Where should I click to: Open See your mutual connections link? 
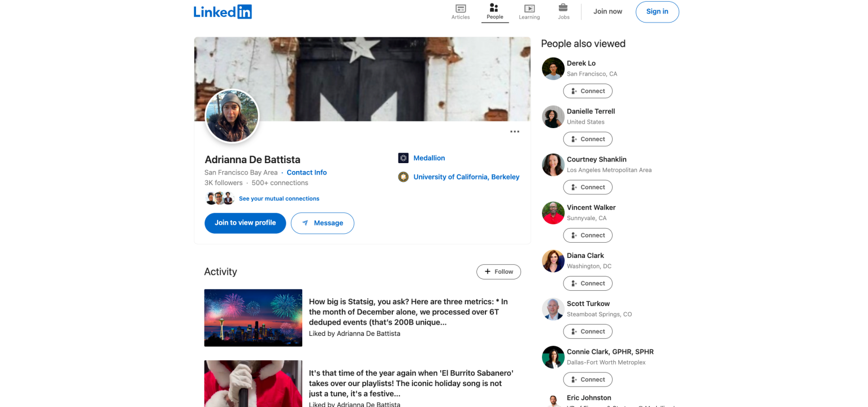(279, 198)
